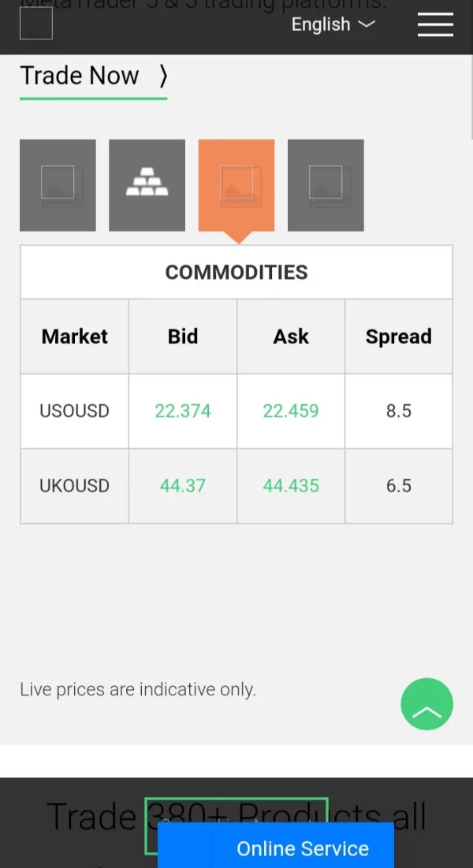Click the Market column header
The width and height of the screenshot is (473, 868).
(x=74, y=336)
